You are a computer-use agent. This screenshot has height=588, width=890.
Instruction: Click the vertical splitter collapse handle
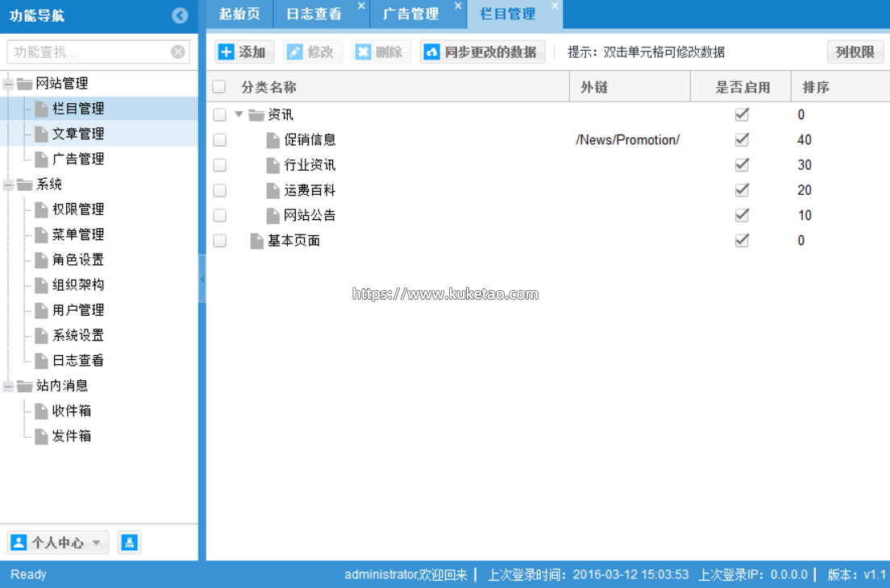coord(202,279)
